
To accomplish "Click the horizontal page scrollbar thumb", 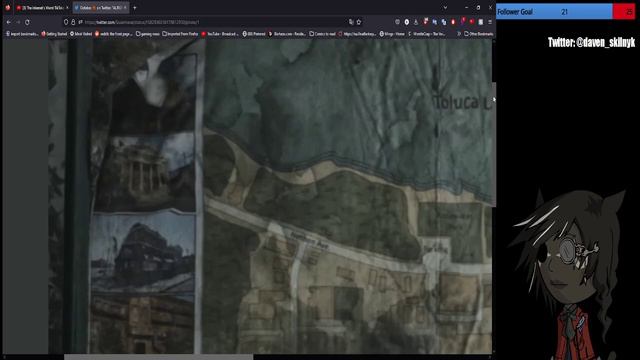I will (x=158, y=357).
